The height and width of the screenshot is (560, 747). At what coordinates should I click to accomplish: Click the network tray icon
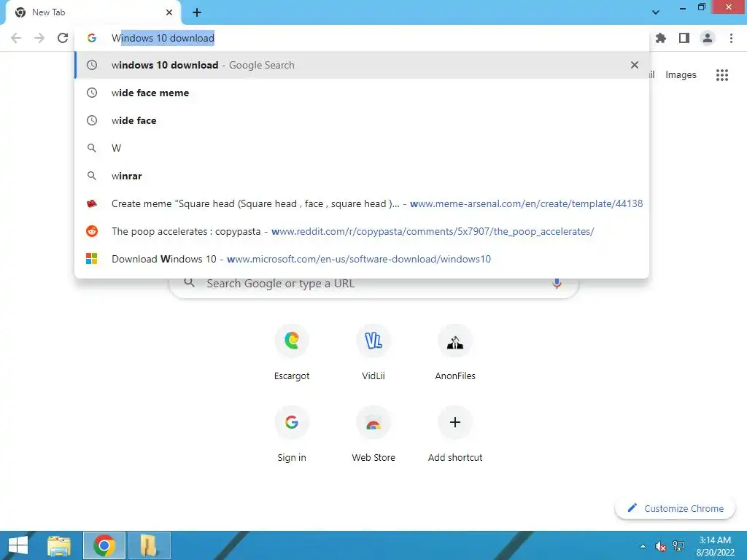tap(678, 546)
